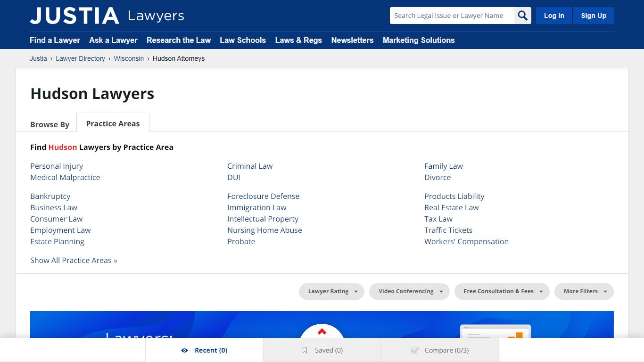Click the Sign Up button
The width and height of the screenshot is (644, 362).
tap(594, 16)
